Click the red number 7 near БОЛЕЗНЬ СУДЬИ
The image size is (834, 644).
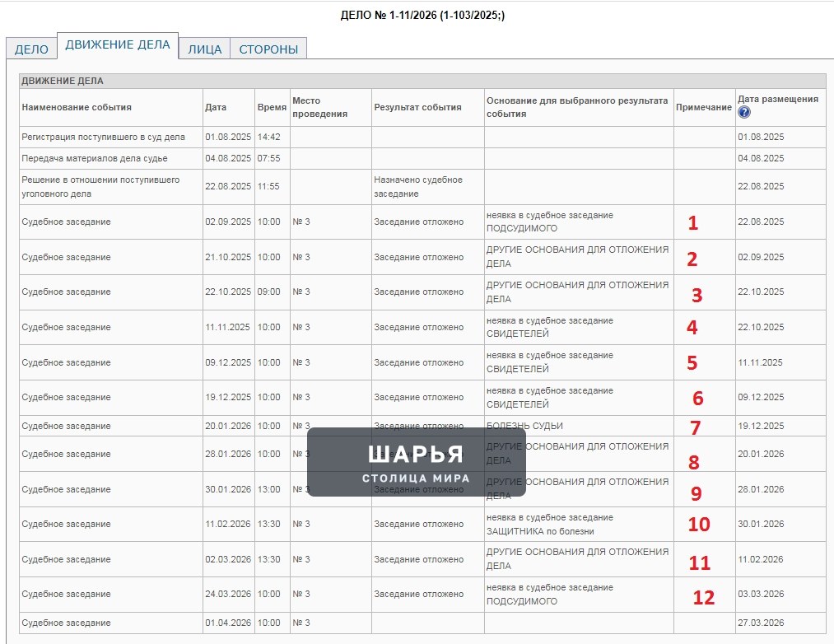(695, 427)
